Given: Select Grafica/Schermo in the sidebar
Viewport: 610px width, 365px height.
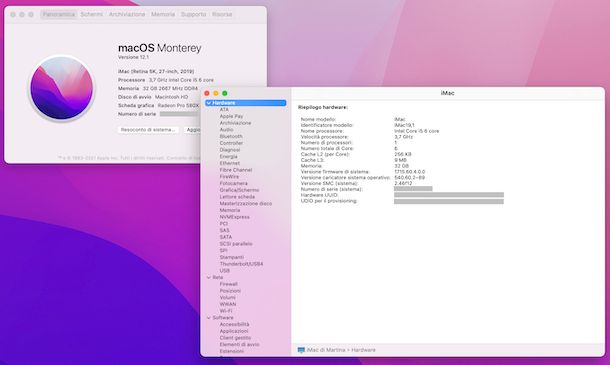Looking at the screenshot, I should [239, 190].
